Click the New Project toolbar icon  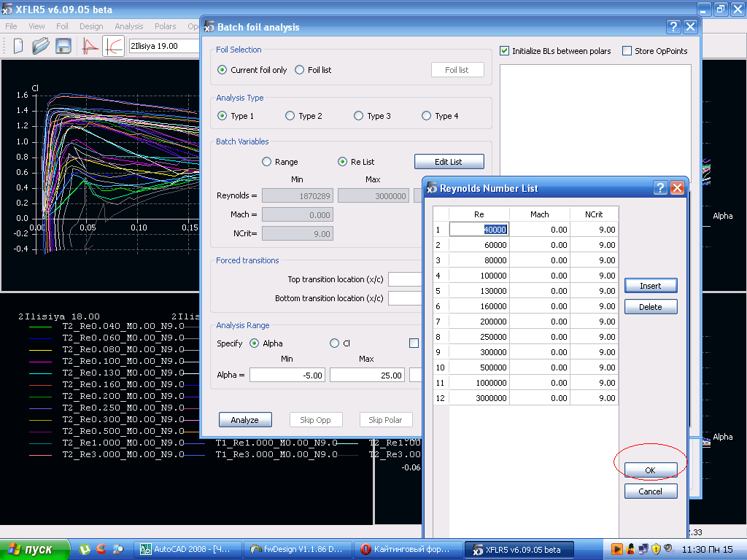pyautogui.click(x=18, y=46)
